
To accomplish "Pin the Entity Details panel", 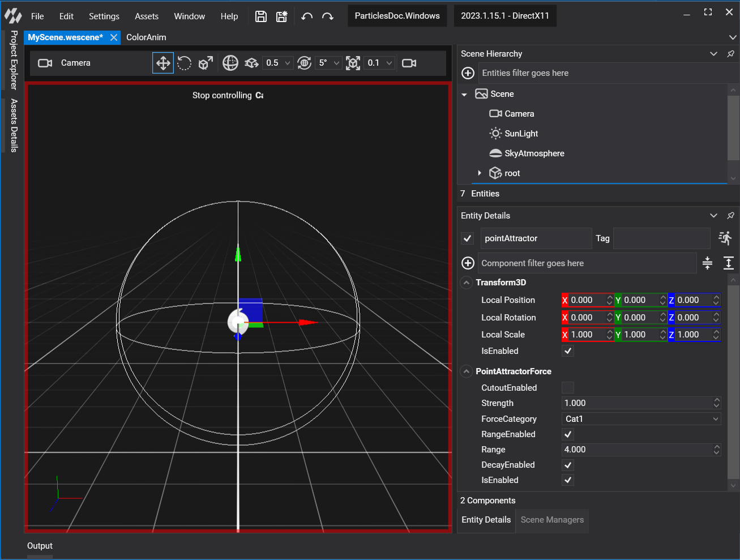I will click(x=730, y=216).
